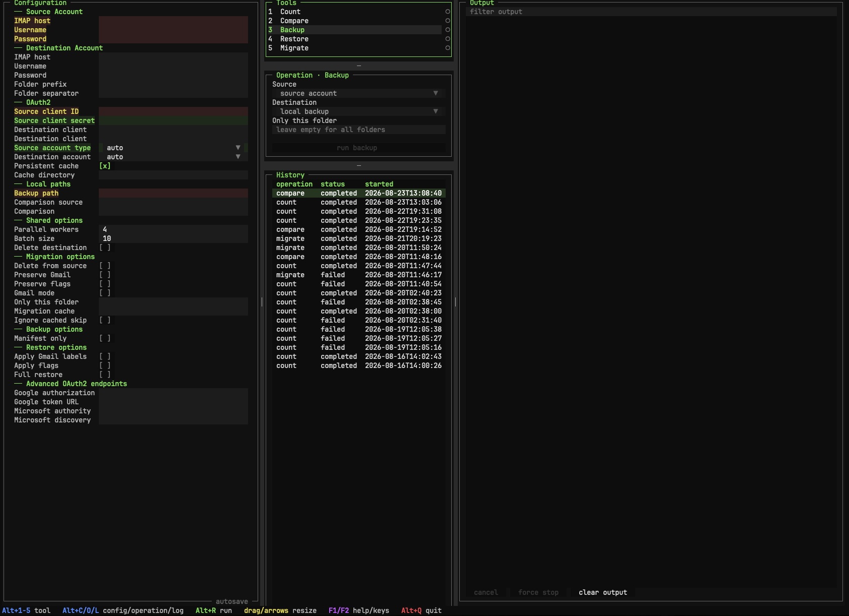This screenshot has height=616, width=849.
Task: Select the failed count row from 2026-08-20T11:40:54
Action: 359,284
